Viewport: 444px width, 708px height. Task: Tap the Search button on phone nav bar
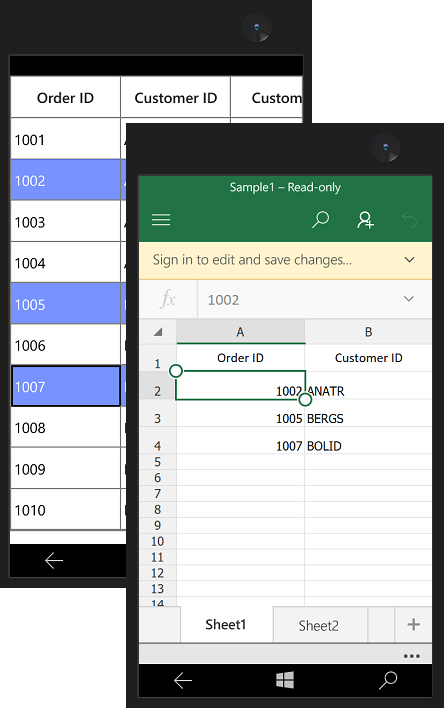point(388,680)
